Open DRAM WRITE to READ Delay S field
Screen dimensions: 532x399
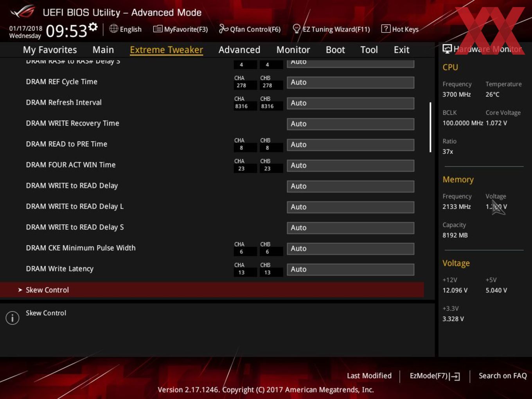[x=350, y=228]
